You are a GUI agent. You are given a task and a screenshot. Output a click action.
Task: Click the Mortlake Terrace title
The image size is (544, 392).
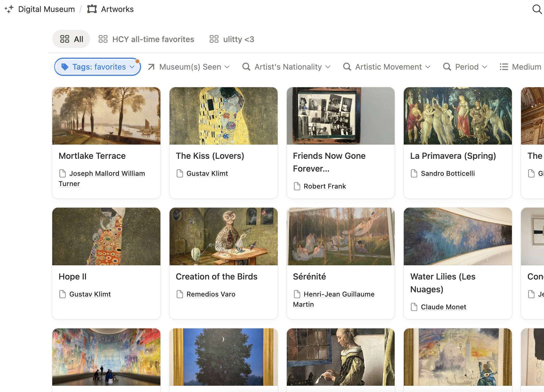tap(92, 156)
